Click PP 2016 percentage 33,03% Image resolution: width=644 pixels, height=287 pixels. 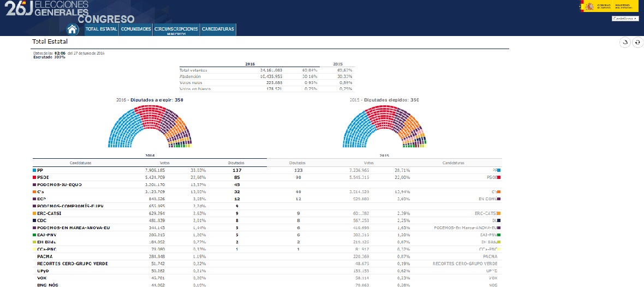[x=198, y=170]
